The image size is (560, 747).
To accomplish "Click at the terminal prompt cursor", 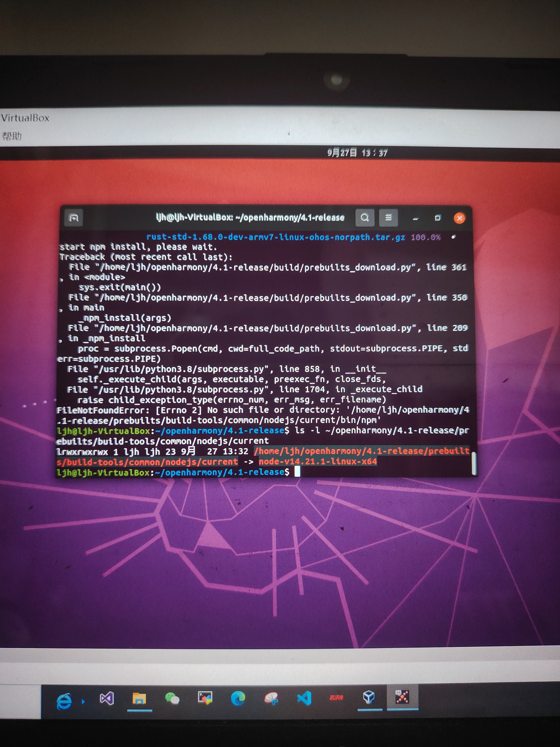I will 297,472.
